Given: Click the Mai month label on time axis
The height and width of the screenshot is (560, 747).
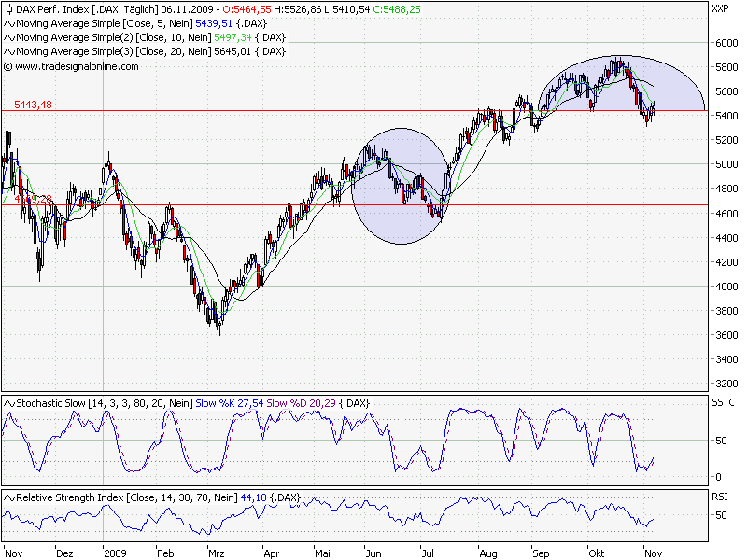Looking at the screenshot, I should tap(322, 553).
